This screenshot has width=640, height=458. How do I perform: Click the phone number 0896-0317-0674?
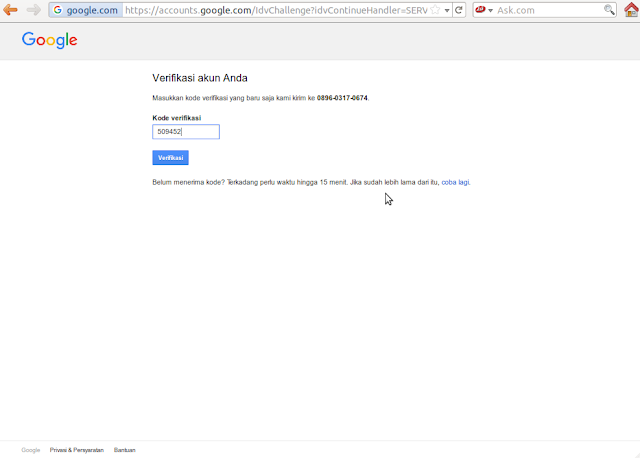pyautogui.click(x=342, y=98)
